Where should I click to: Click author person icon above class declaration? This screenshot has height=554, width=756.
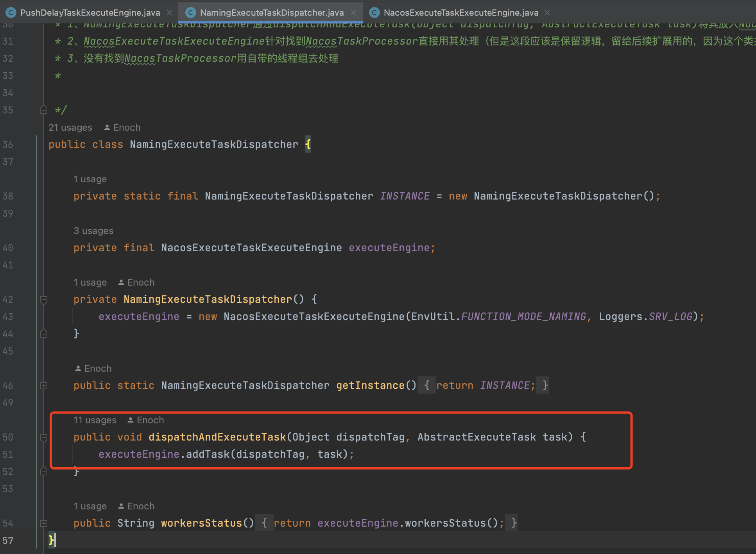[107, 128]
